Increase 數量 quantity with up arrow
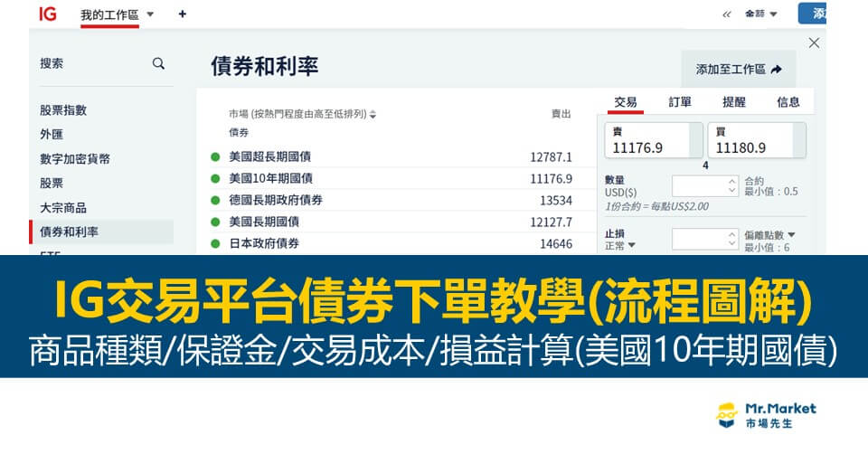Screen dimensions: 868x454 (x=732, y=181)
